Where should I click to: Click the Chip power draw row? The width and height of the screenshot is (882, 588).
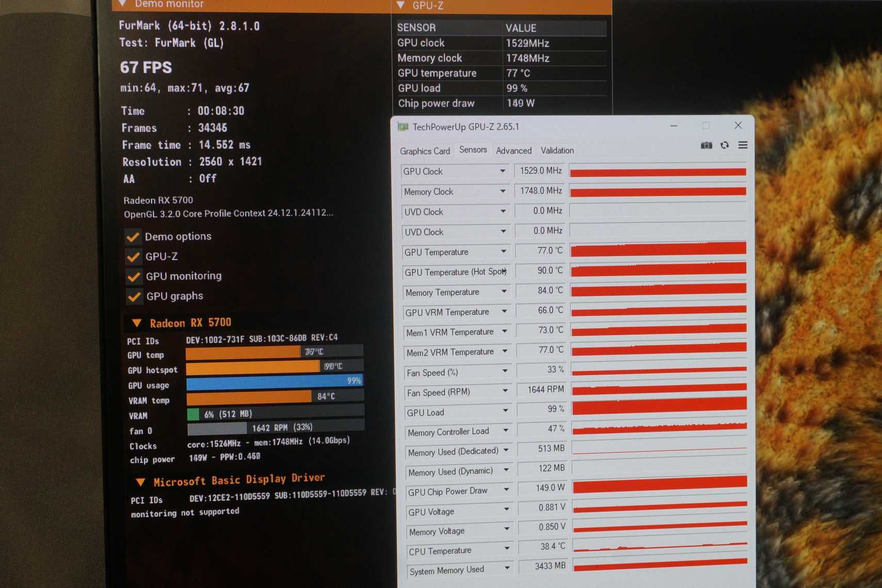pyautogui.click(x=501, y=103)
